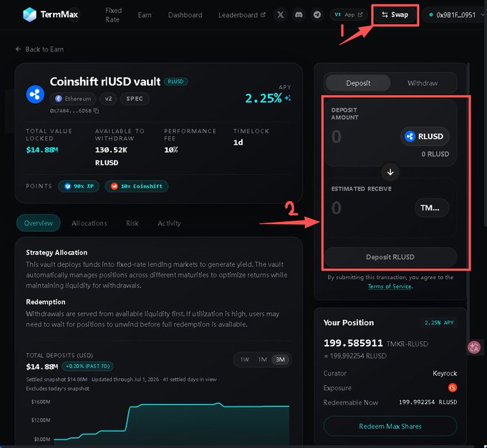Open the Discord social icon
Screen dimensions: 487x448
pyautogui.click(x=299, y=14)
